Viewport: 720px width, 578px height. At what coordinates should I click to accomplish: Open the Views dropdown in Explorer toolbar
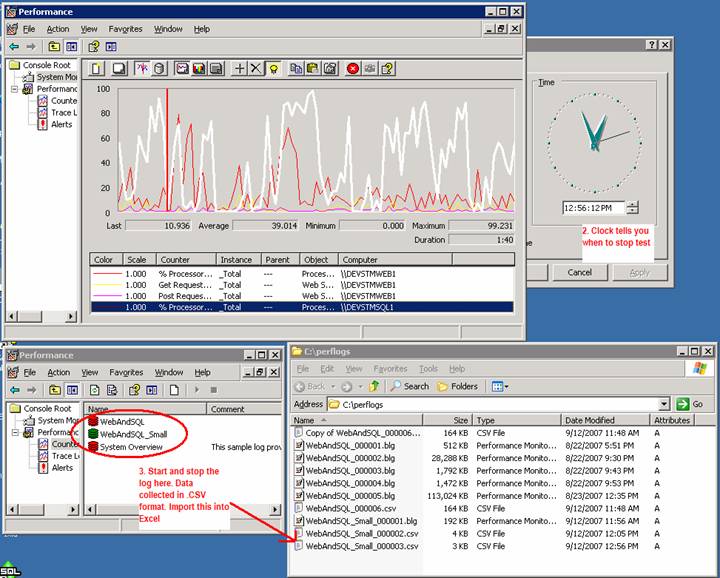(x=500, y=386)
